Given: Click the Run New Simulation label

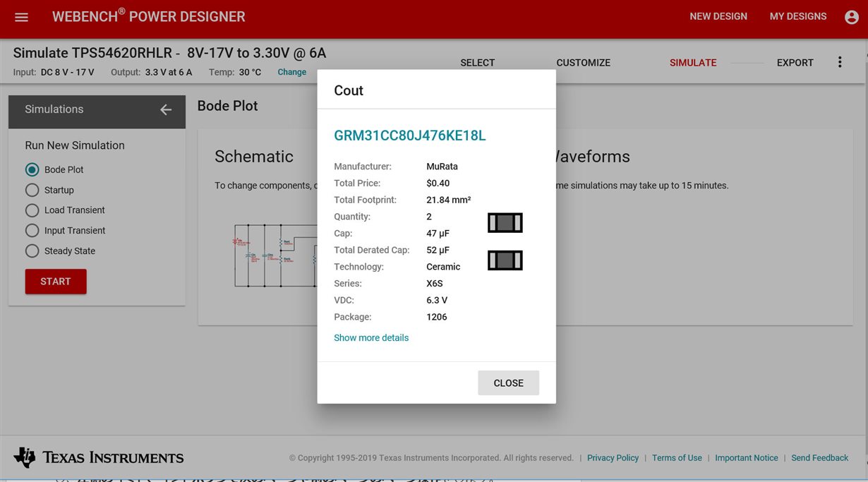Looking at the screenshot, I should [x=75, y=145].
